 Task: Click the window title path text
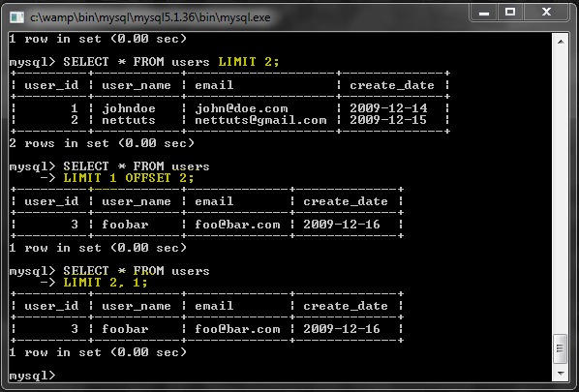[x=150, y=17]
